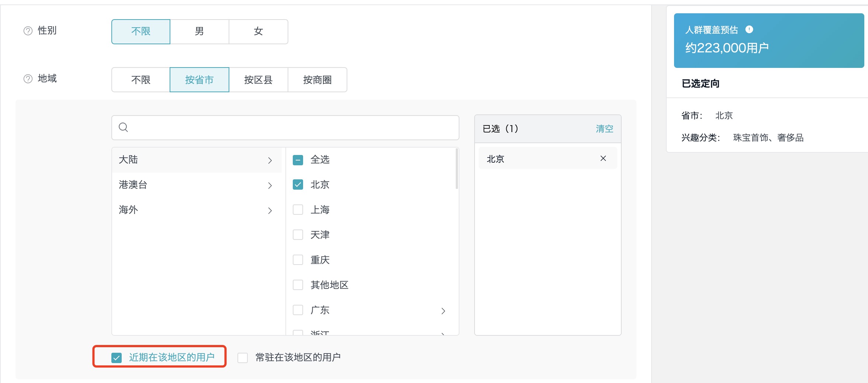
Task: Click the help icon next to 地域
Action: pyautogui.click(x=28, y=79)
